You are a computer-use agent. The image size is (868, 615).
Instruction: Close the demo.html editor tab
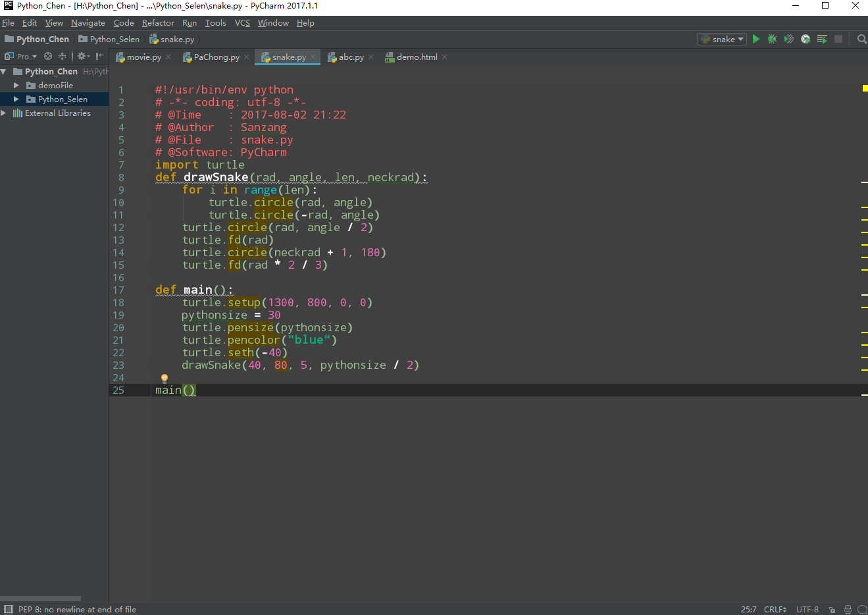445,57
